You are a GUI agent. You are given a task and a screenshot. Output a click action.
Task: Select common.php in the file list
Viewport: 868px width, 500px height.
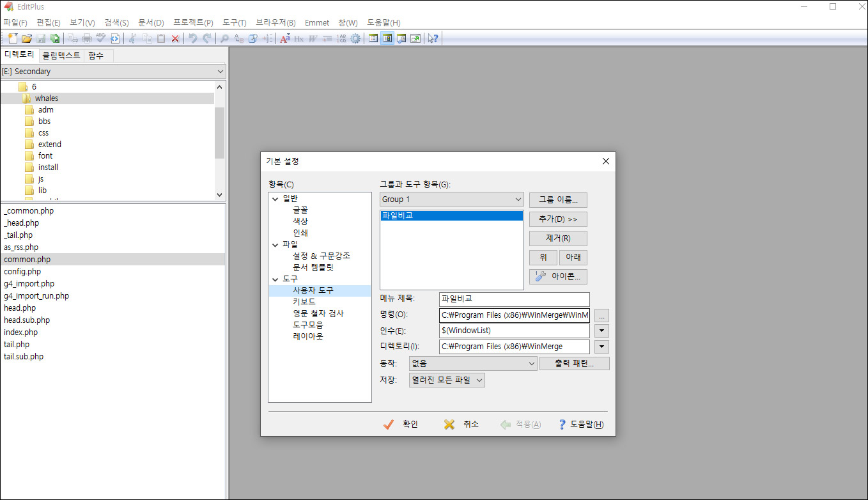pyautogui.click(x=27, y=259)
